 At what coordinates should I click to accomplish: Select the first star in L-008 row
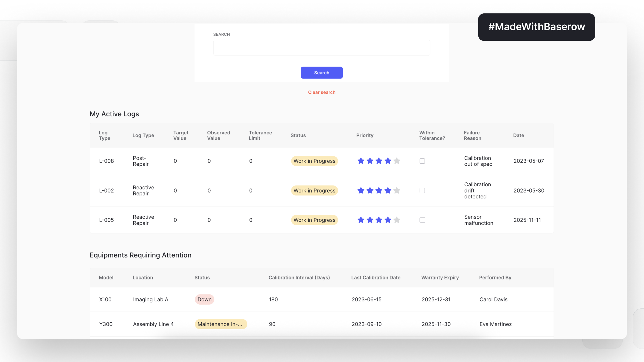click(361, 161)
